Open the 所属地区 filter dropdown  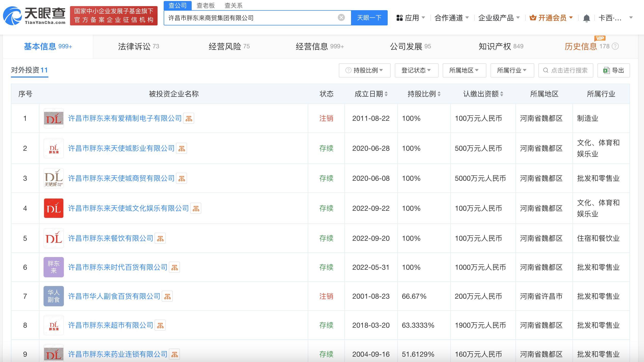pos(464,70)
